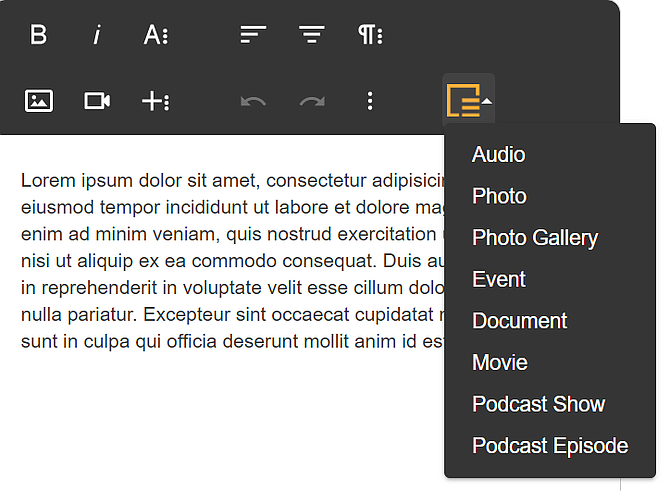Center align the text

point(311,35)
